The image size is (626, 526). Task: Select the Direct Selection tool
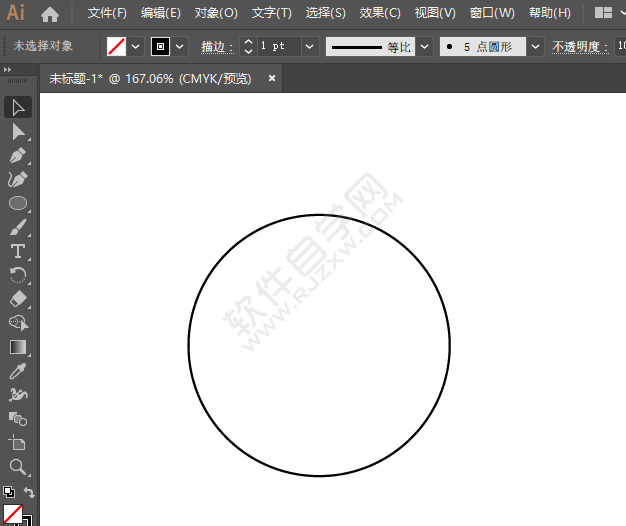pyautogui.click(x=18, y=132)
